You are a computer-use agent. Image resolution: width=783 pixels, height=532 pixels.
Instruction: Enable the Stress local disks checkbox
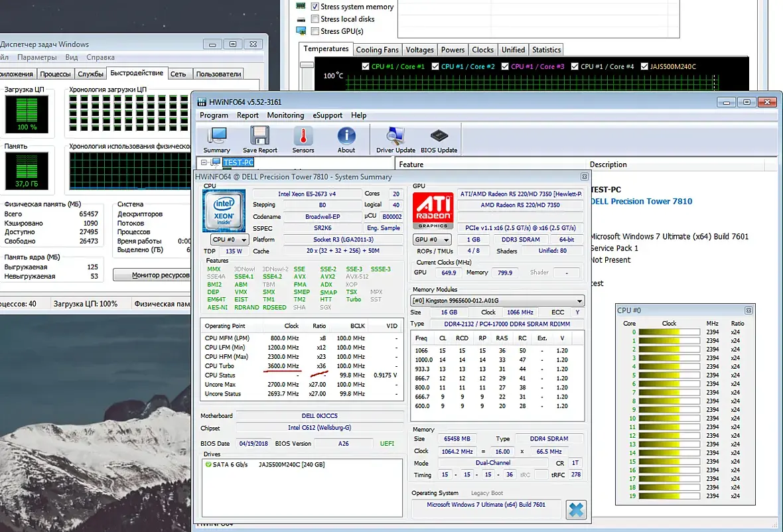pos(316,19)
